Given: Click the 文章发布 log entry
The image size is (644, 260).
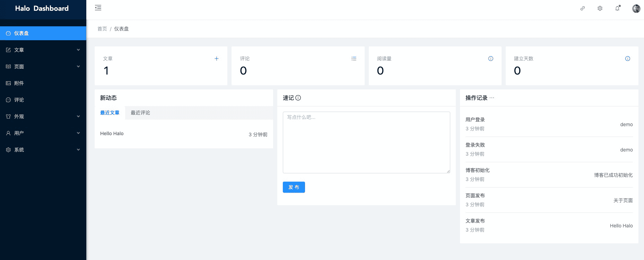Looking at the screenshot, I should click(x=475, y=221).
